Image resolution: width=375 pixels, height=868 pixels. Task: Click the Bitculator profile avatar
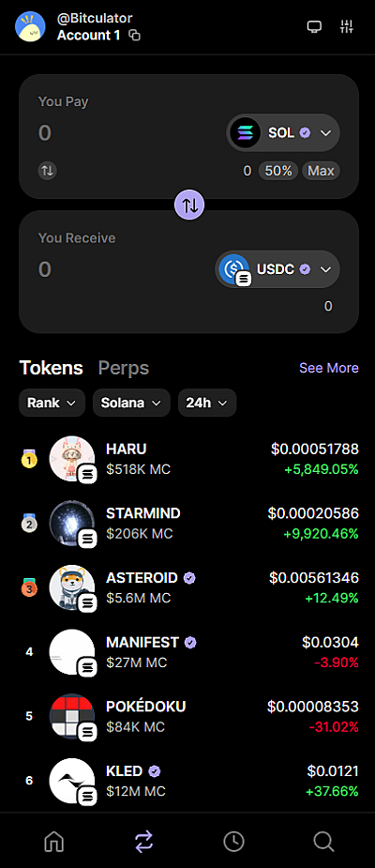30,26
